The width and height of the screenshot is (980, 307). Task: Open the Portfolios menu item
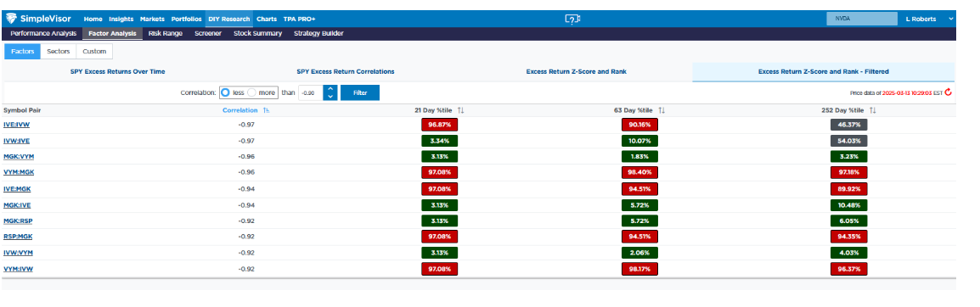186,20
